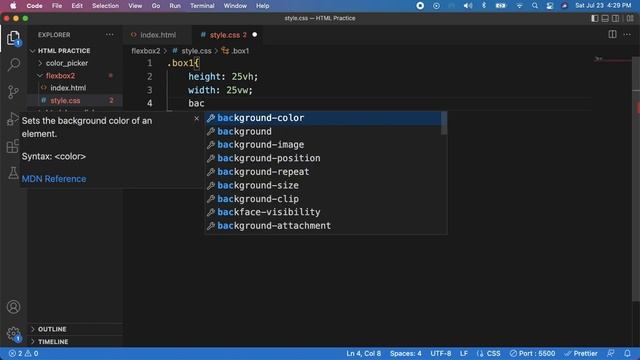Viewport: 640px width, 360px height.
Task: Open notifications bell icon
Action: coord(627,353)
